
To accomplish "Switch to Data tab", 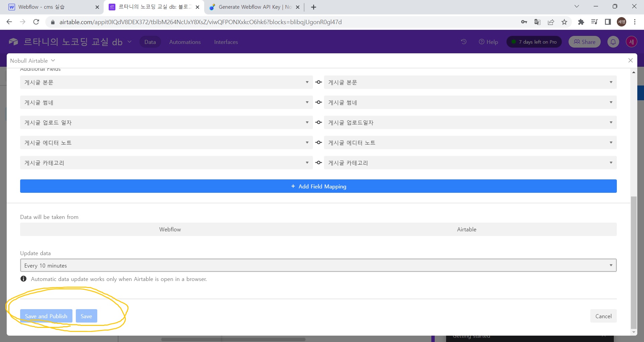I will point(150,42).
